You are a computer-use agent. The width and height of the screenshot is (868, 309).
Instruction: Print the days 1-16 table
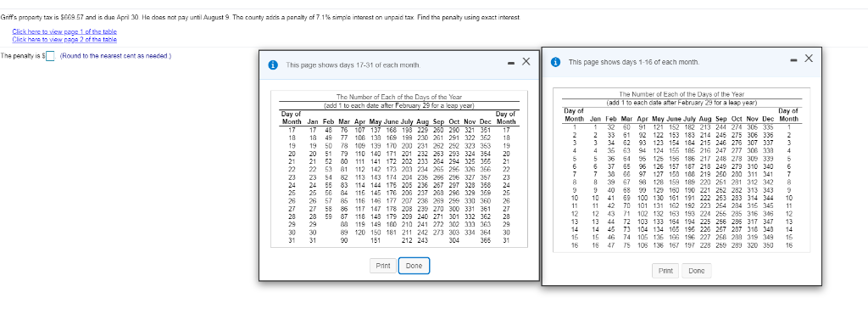coord(666,271)
